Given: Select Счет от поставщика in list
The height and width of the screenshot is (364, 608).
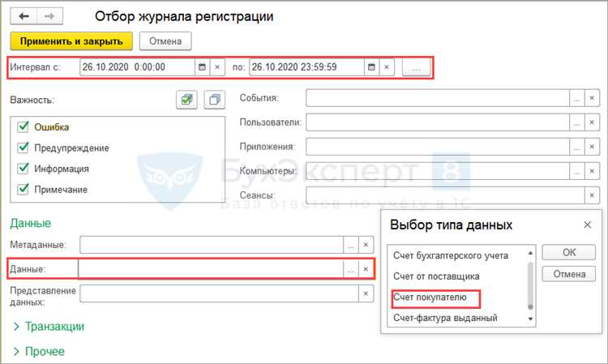Looking at the screenshot, I should point(436,276).
